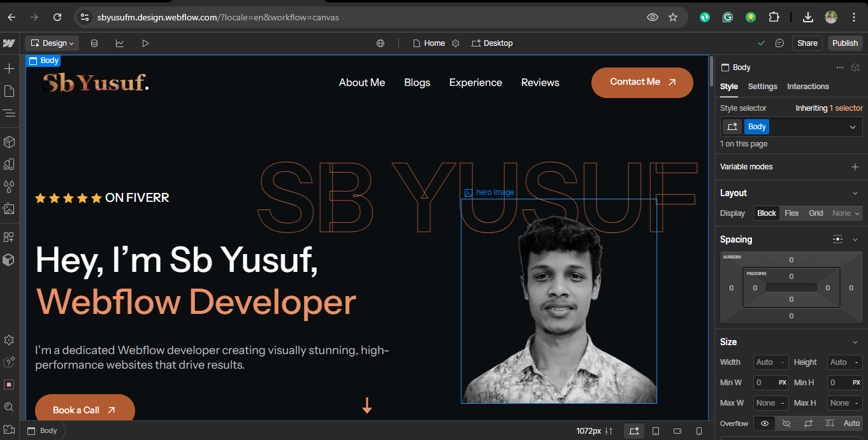Open the Display None dropdown
The height and width of the screenshot is (440, 868).
[846, 213]
